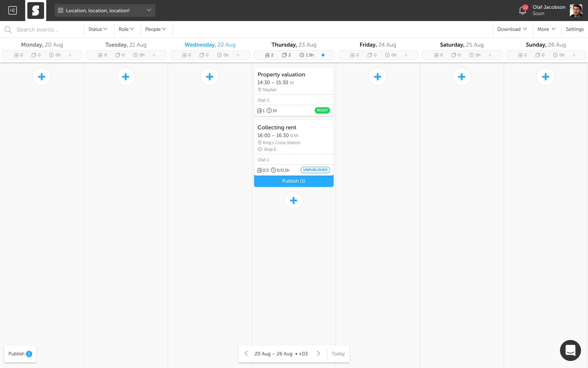Click the READY status badge
This screenshot has height=368, width=588.
pos(322,110)
